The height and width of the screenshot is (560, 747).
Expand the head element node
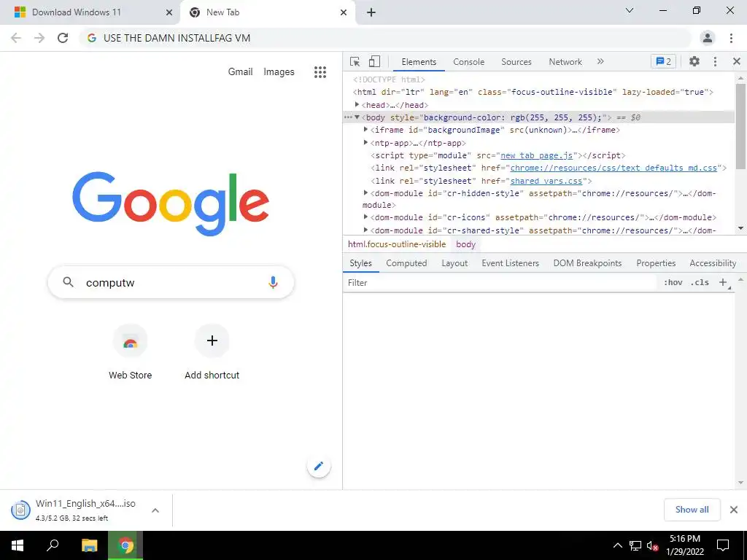[x=357, y=104]
